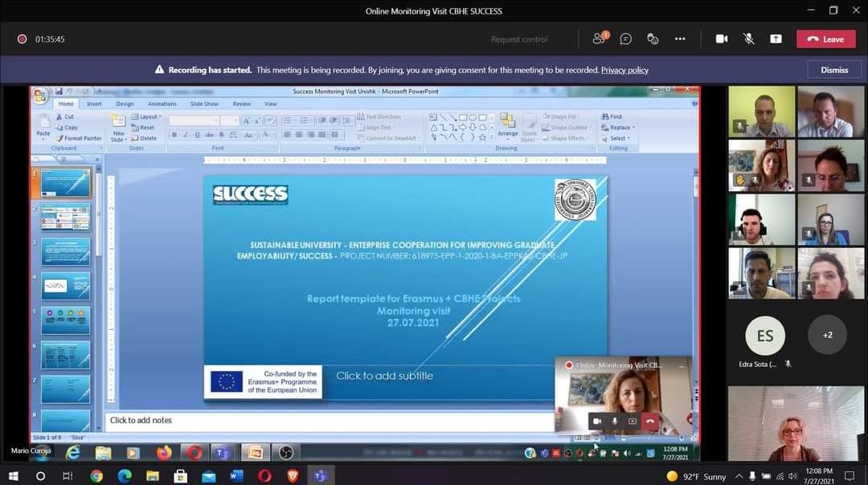Open the Replace dropdown
868x485 pixels.
[x=618, y=128]
